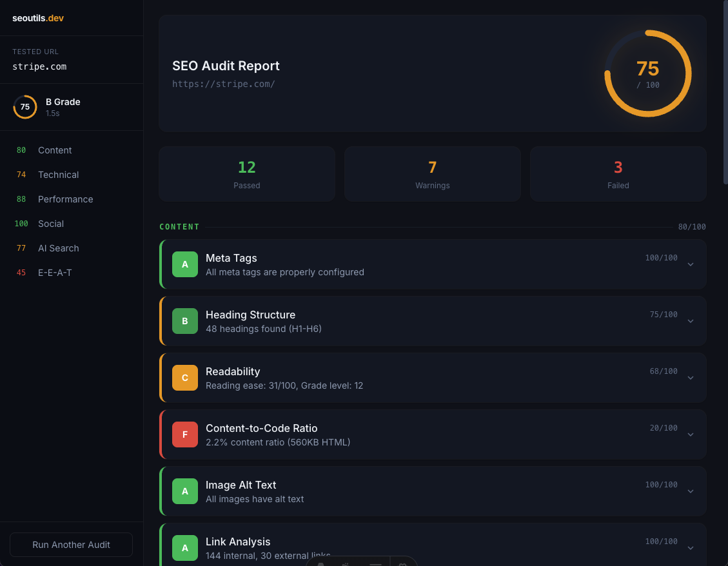Click the seoutils.dev logo
728x566 pixels.
[x=38, y=18]
